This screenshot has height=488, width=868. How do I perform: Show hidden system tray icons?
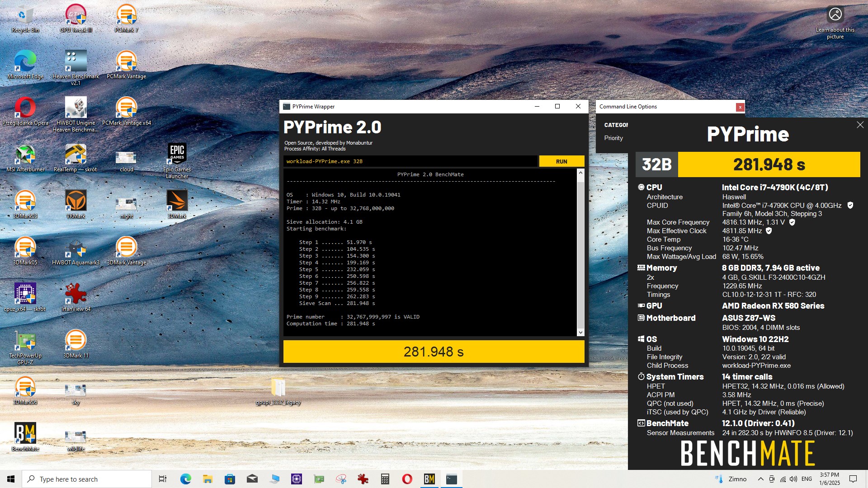760,479
